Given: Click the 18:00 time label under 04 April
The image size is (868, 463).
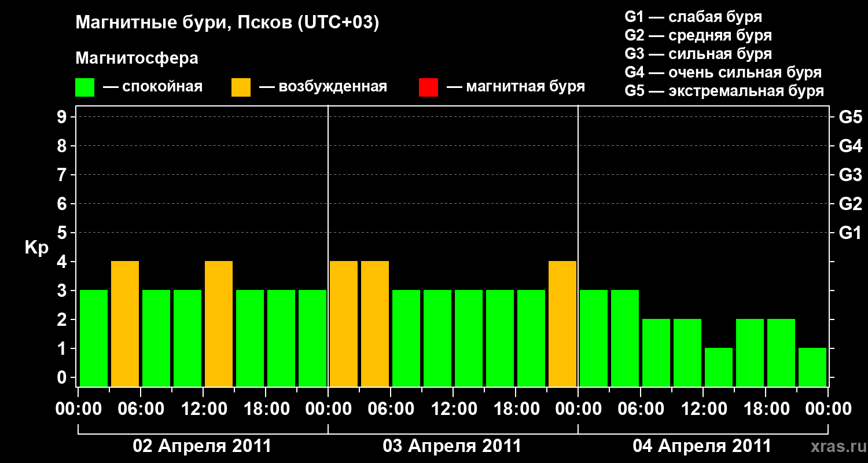Looking at the screenshot, I should point(766,409).
